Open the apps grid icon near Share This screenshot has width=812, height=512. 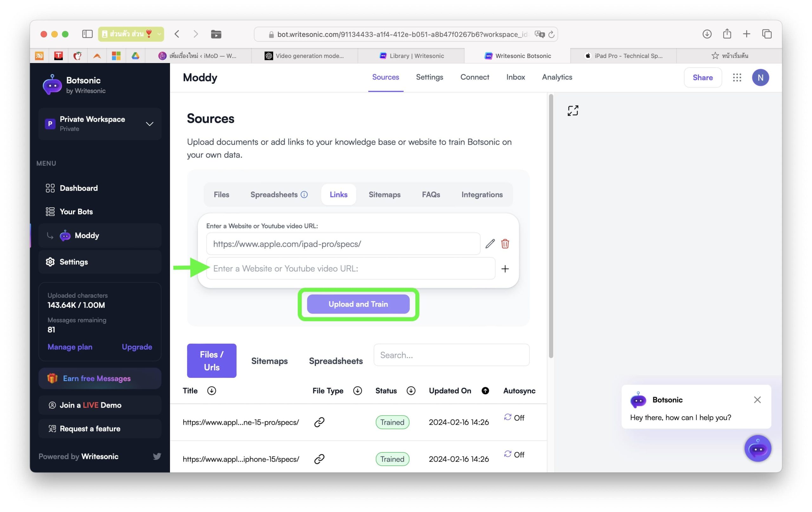pos(737,78)
